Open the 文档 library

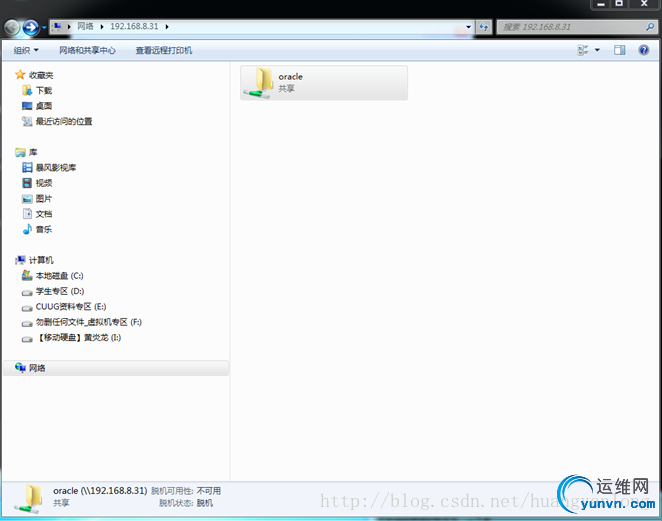click(x=44, y=214)
